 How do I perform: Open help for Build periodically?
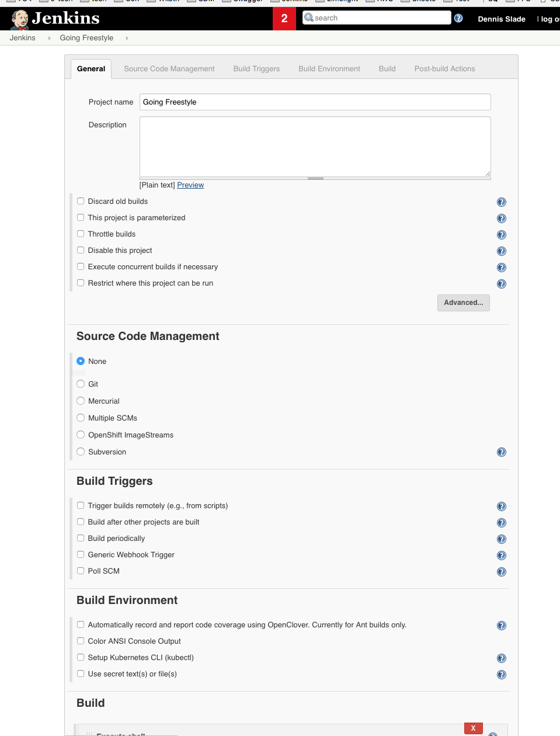click(501, 539)
